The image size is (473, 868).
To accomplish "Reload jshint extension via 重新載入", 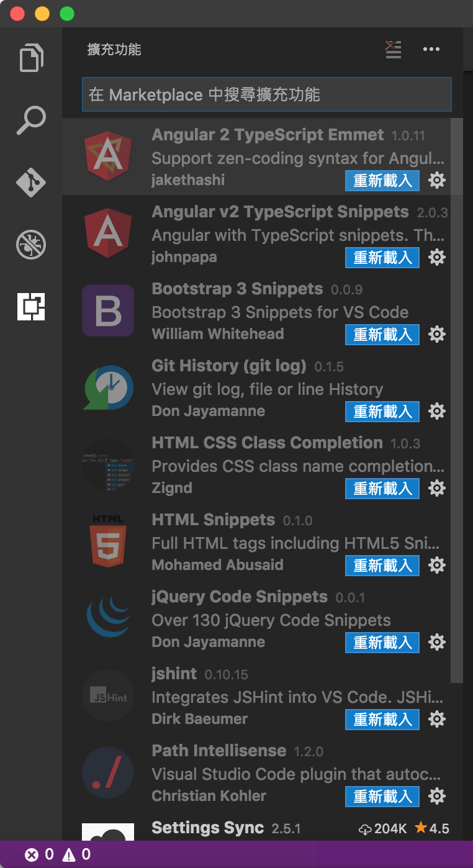I will pos(382,720).
